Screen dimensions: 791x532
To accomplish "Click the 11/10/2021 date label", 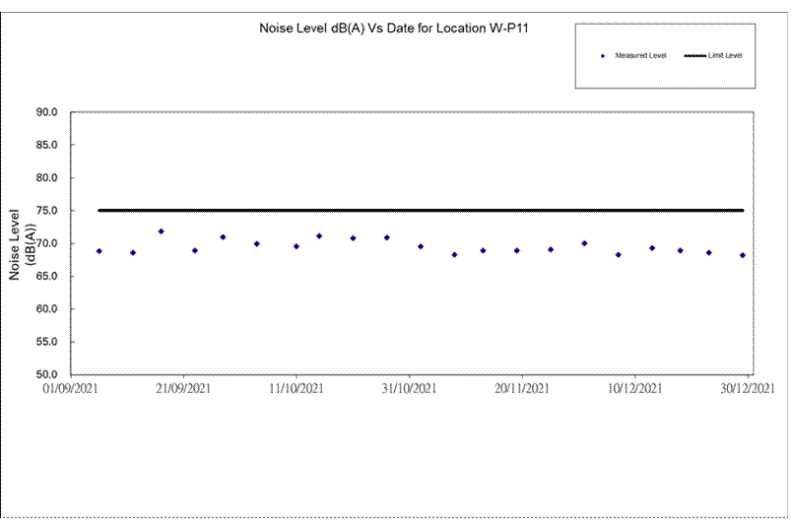I will pyautogui.click(x=297, y=390).
